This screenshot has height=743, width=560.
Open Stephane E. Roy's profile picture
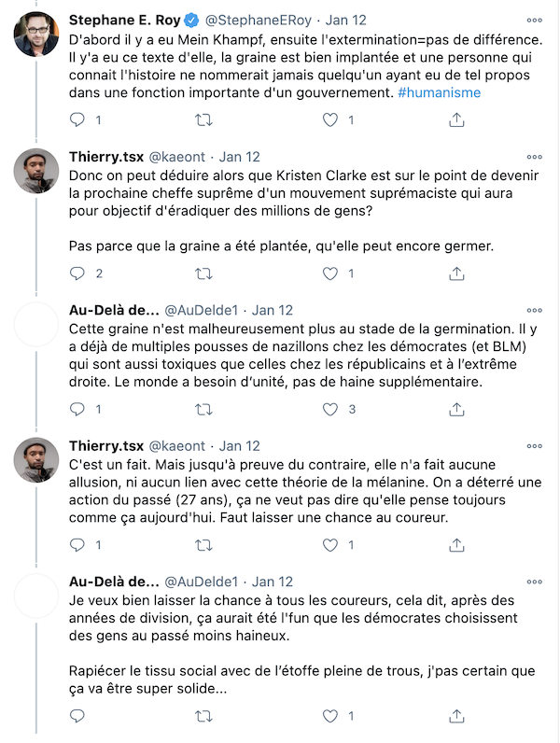pos(36,35)
